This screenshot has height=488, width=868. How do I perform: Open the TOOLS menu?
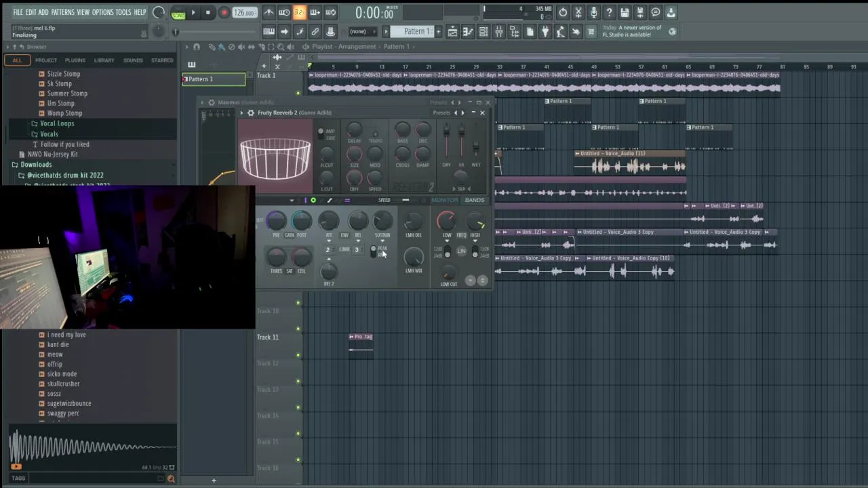click(x=123, y=12)
